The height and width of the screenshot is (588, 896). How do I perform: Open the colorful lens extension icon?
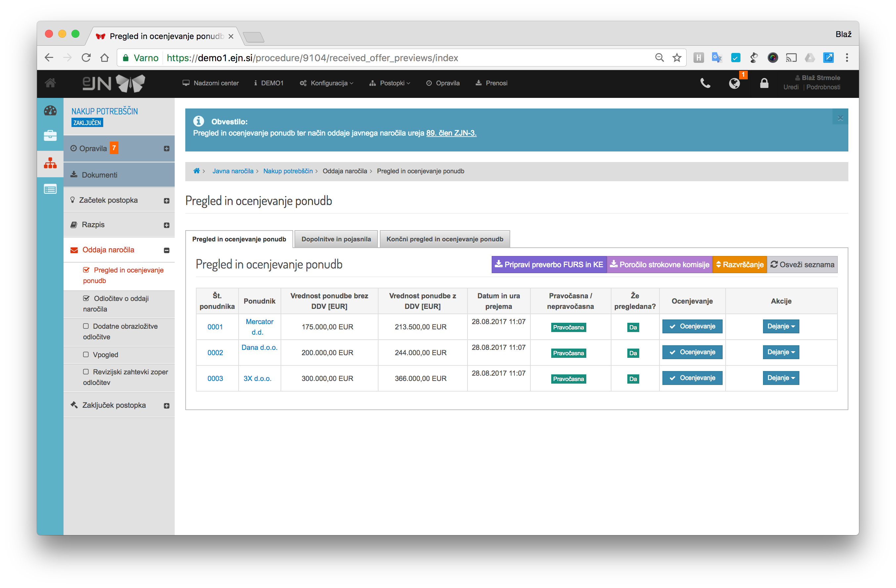click(x=773, y=58)
